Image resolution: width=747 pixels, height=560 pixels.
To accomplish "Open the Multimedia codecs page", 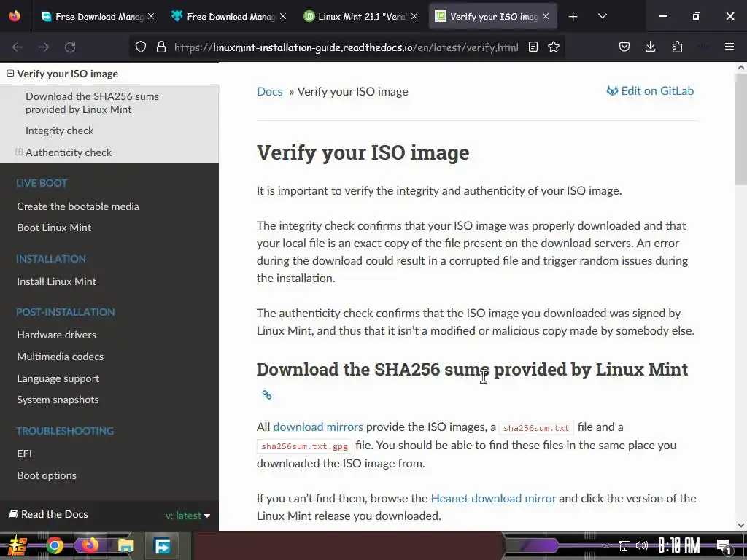I will (60, 357).
